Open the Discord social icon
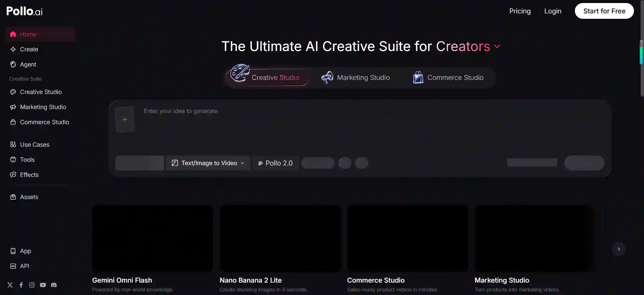Screen dimensions: 644x295 54,285
